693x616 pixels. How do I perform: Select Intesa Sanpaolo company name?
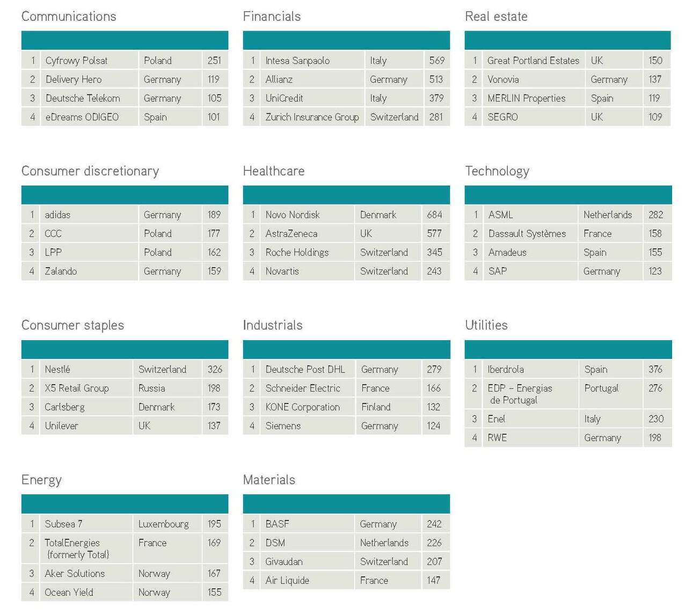pyautogui.click(x=297, y=61)
